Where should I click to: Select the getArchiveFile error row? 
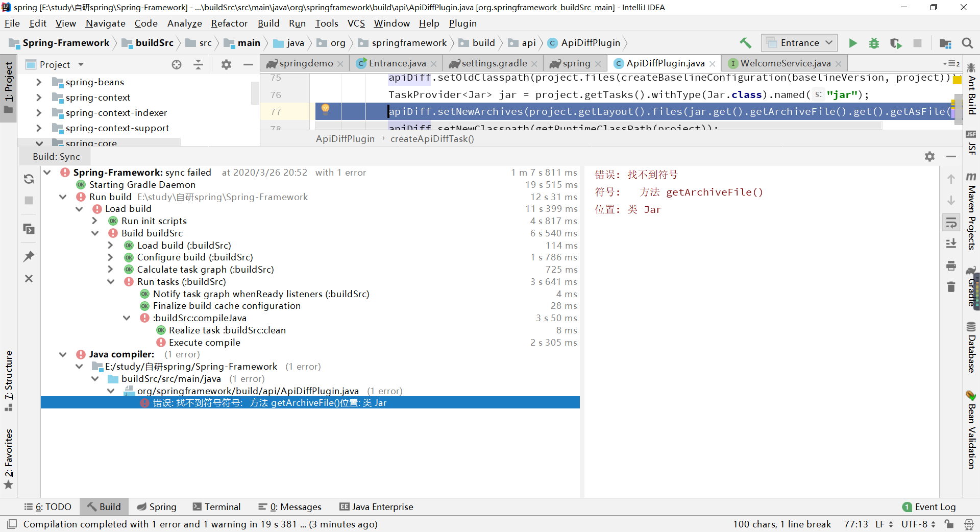click(310, 403)
